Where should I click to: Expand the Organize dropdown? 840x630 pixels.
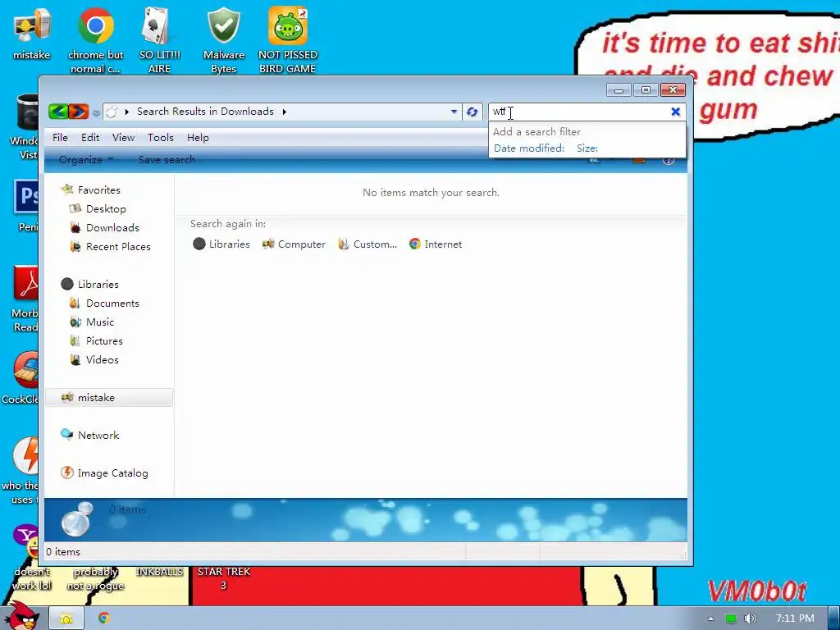85,160
